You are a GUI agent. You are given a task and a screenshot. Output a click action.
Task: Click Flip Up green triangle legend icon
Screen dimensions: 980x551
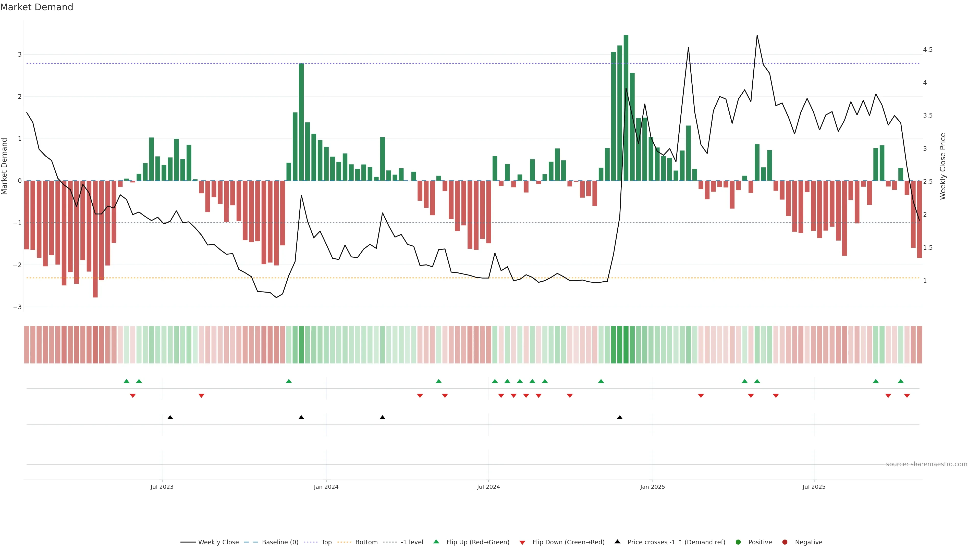pos(436,542)
